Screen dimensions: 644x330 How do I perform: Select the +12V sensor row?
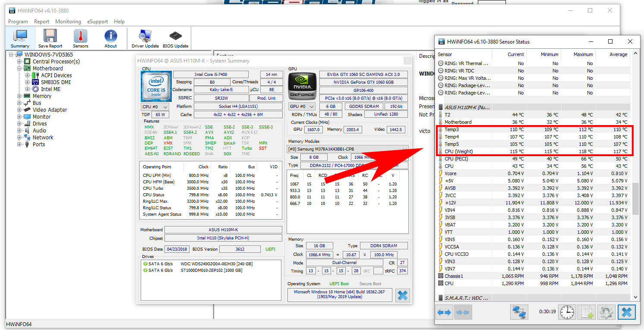(x=533, y=203)
